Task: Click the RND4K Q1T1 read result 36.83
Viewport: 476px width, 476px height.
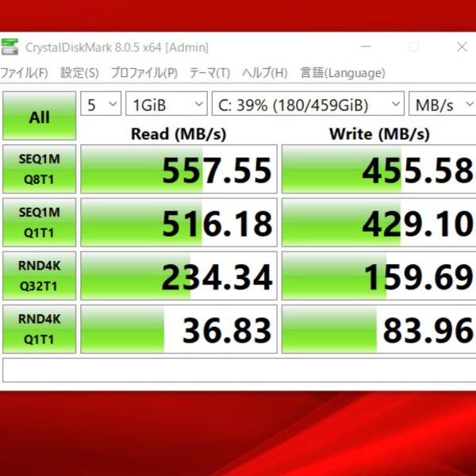Action: pyautogui.click(x=178, y=329)
